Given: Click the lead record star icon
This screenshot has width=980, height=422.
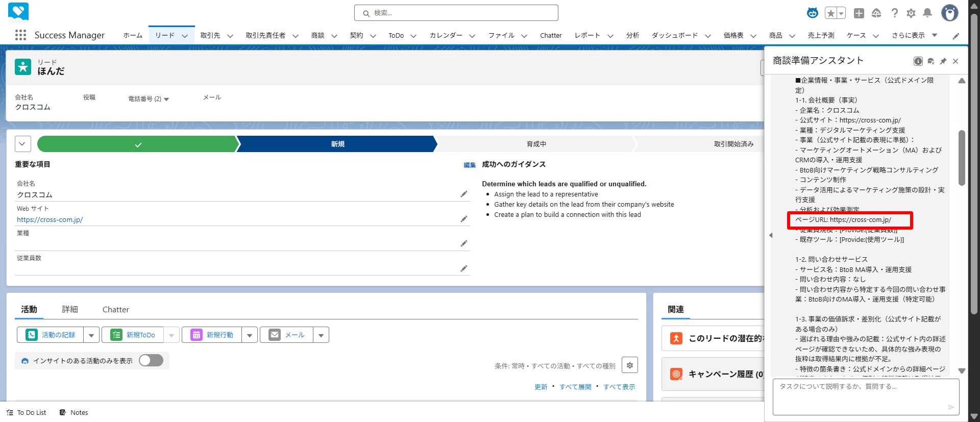Looking at the screenshot, I should [x=23, y=67].
